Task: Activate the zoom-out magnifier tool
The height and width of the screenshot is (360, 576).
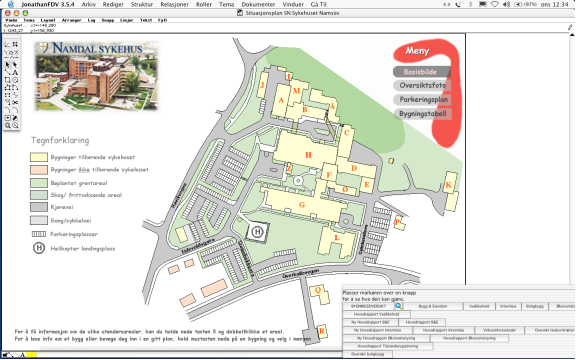Action: coord(15,125)
